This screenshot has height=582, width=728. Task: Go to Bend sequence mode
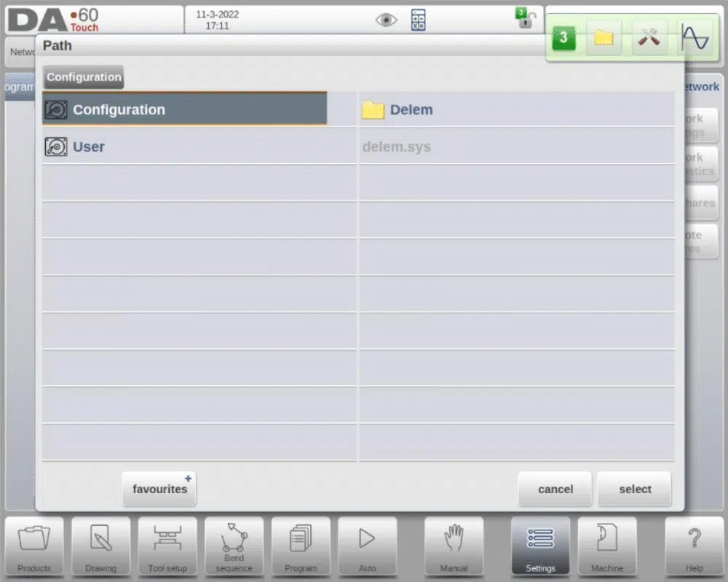(234, 547)
